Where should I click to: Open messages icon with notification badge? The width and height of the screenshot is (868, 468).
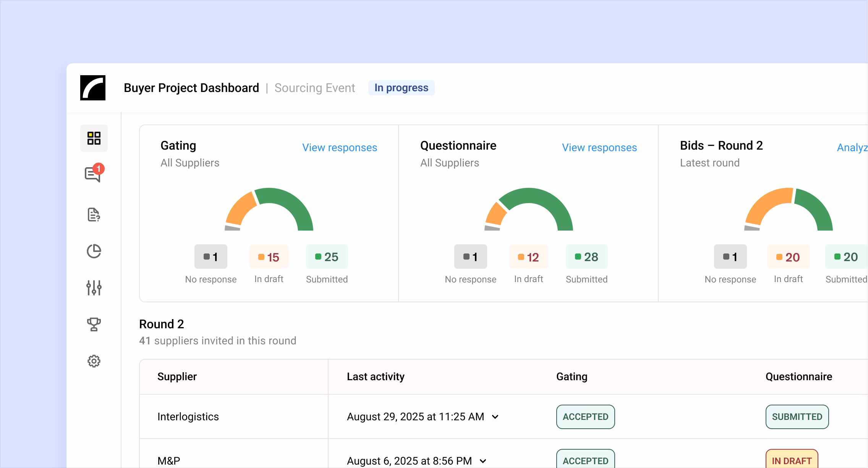[93, 174]
